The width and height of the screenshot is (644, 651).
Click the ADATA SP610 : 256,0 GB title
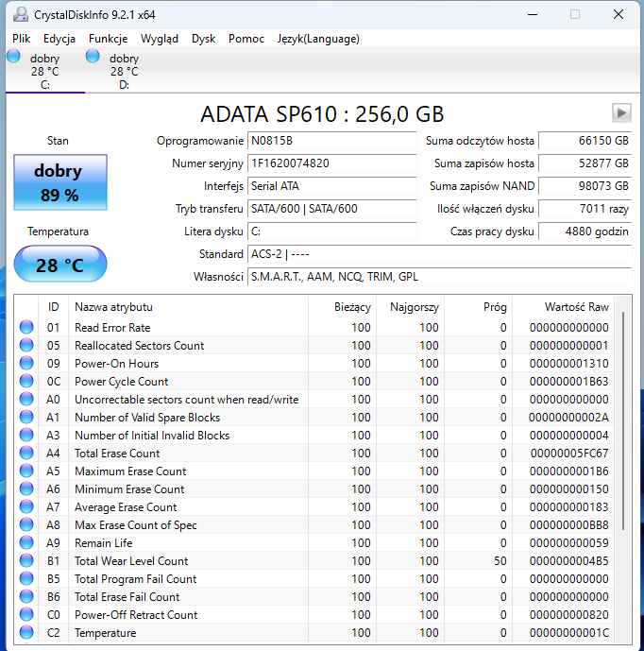point(322,113)
